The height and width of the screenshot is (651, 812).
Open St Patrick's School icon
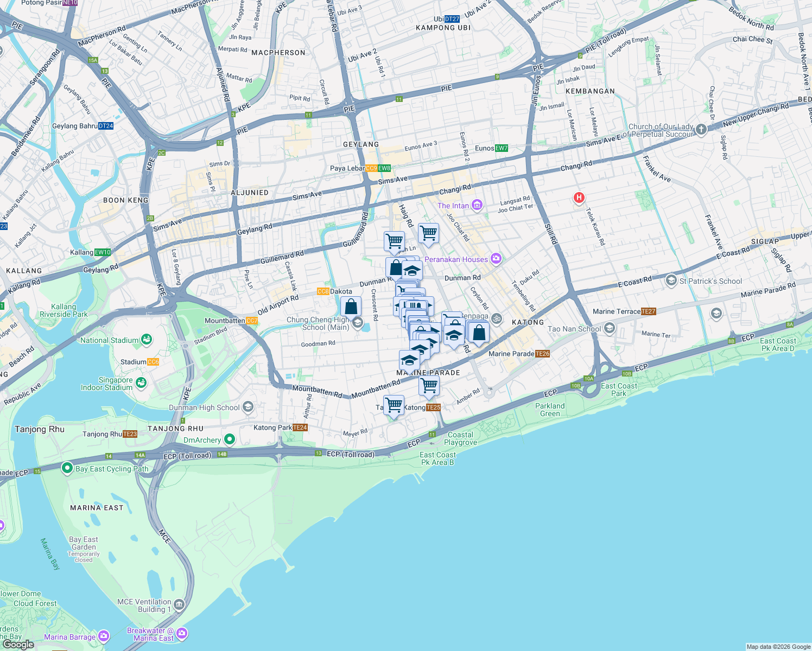(x=671, y=280)
